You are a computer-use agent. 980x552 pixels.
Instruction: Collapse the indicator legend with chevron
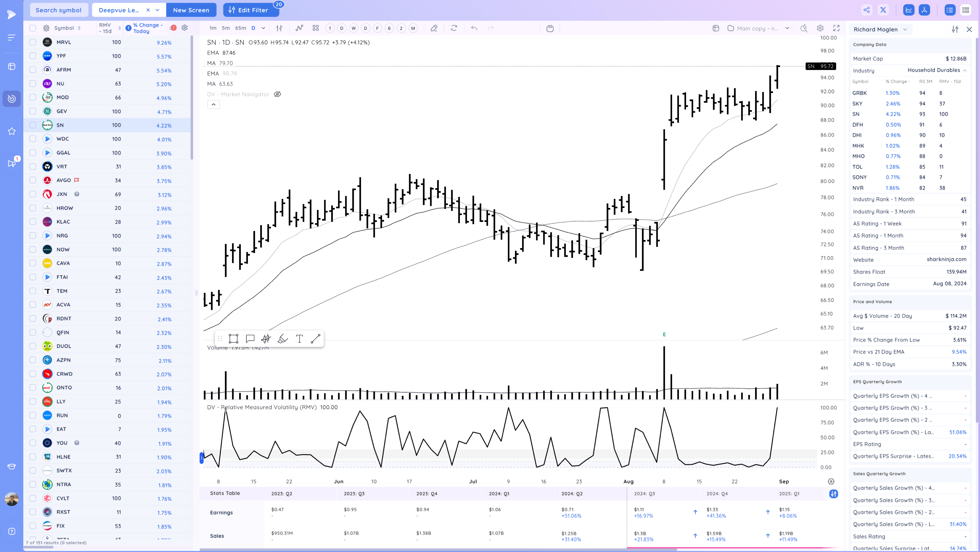pyautogui.click(x=213, y=105)
